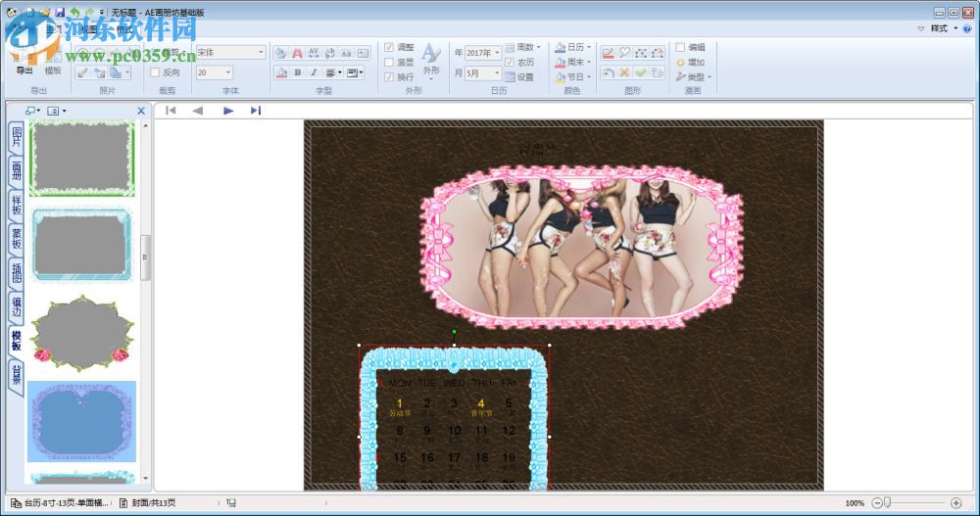Click the 导出 export button
The height and width of the screenshot is (516, 980).
point(24,62)
